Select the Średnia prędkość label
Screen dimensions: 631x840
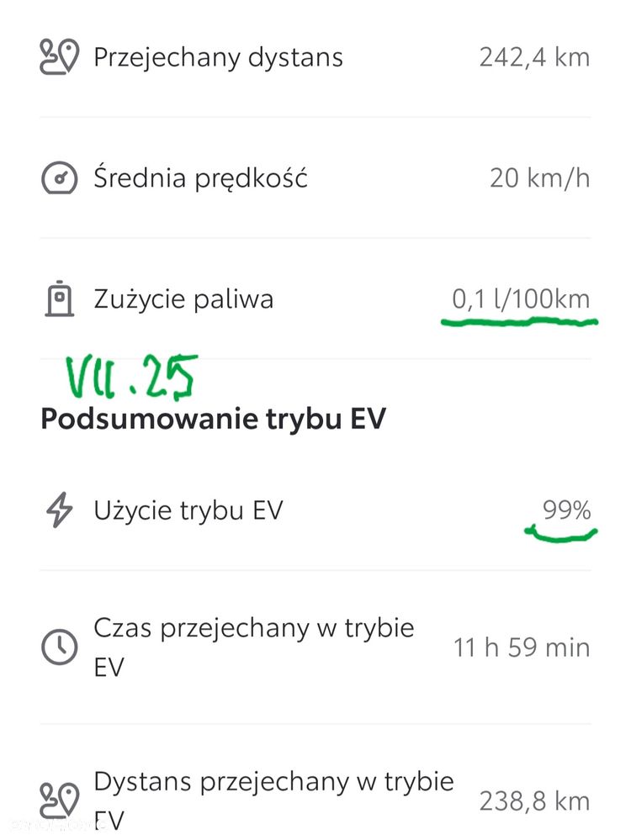click(x=201, y=178)
